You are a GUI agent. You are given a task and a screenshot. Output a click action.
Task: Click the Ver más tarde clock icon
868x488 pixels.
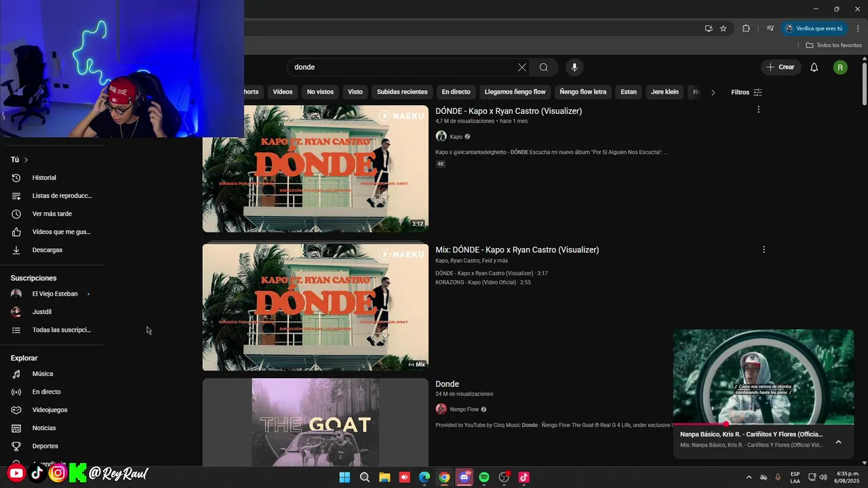tap(16, 213)
